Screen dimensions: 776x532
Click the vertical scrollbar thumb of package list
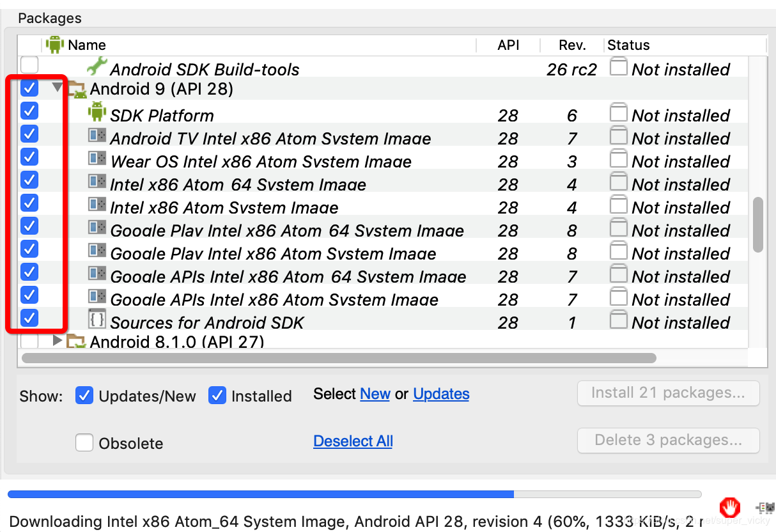[x=758, y=224]
